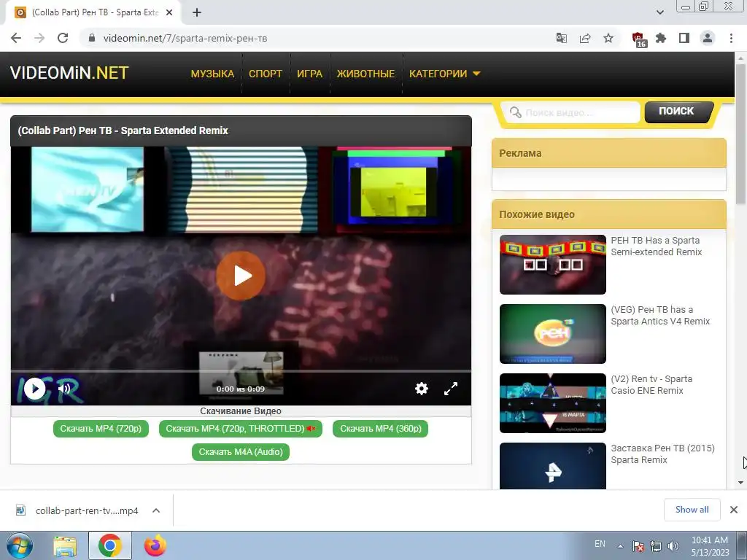
Task: Expand the КАТЕГОРИИ dropdown menu
Action: pos(444,74)
